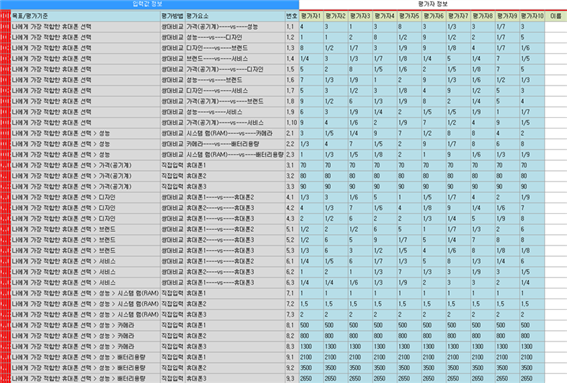Screen dimensions: 567x383
Task: Click the 번호 column header
Action: 292,16
